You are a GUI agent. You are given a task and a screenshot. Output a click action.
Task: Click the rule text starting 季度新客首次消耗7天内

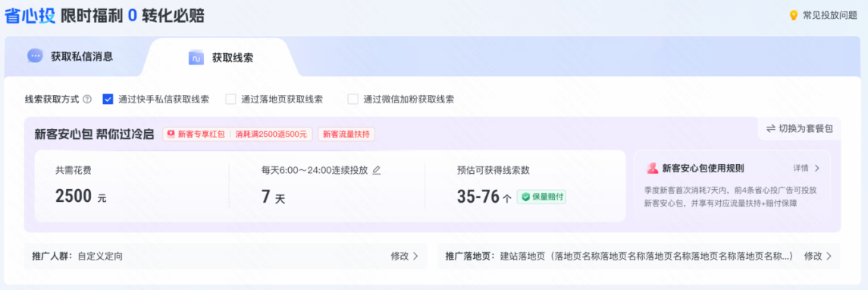point(731,197)
